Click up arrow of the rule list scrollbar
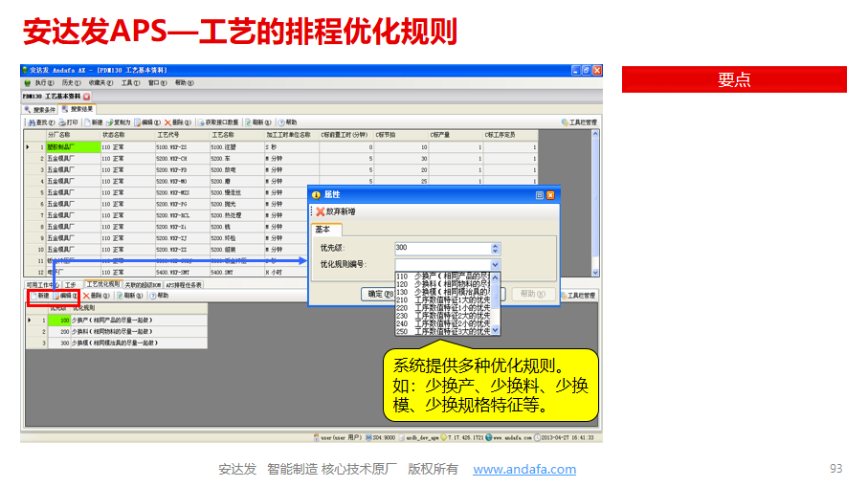 pos(495,277)
